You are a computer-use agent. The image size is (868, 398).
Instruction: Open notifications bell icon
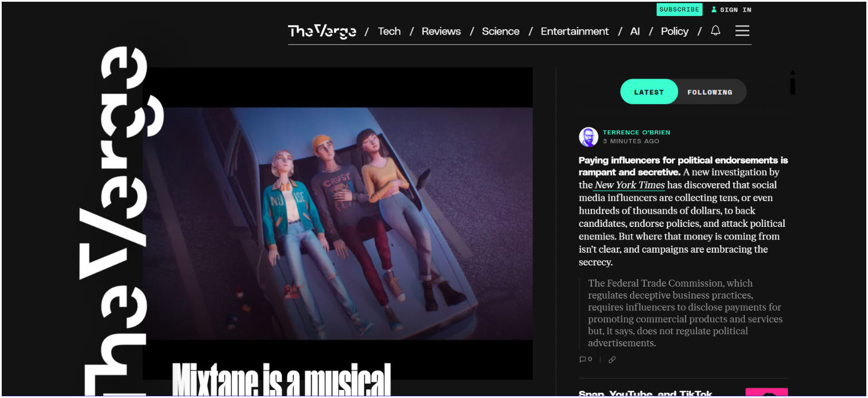[x=715, y=30]
